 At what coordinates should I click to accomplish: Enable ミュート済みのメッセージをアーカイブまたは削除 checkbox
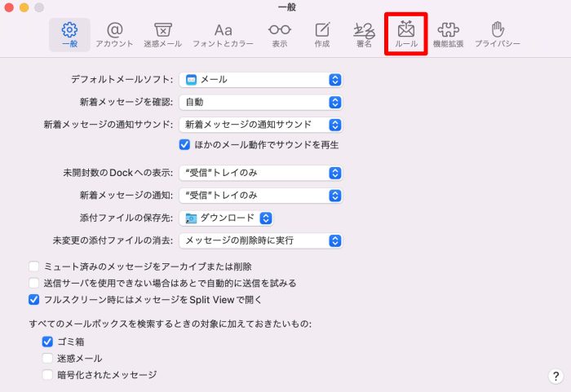(x=33, y=266)
